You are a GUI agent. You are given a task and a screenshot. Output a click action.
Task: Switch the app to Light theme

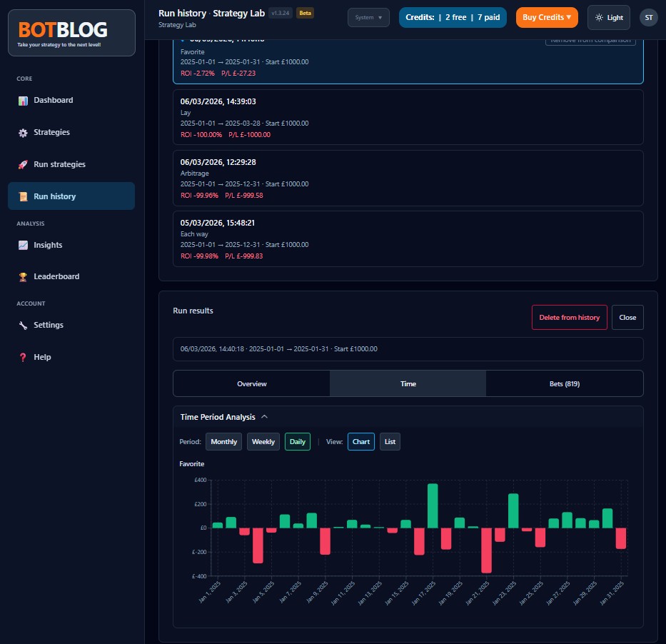click(608, 17)
